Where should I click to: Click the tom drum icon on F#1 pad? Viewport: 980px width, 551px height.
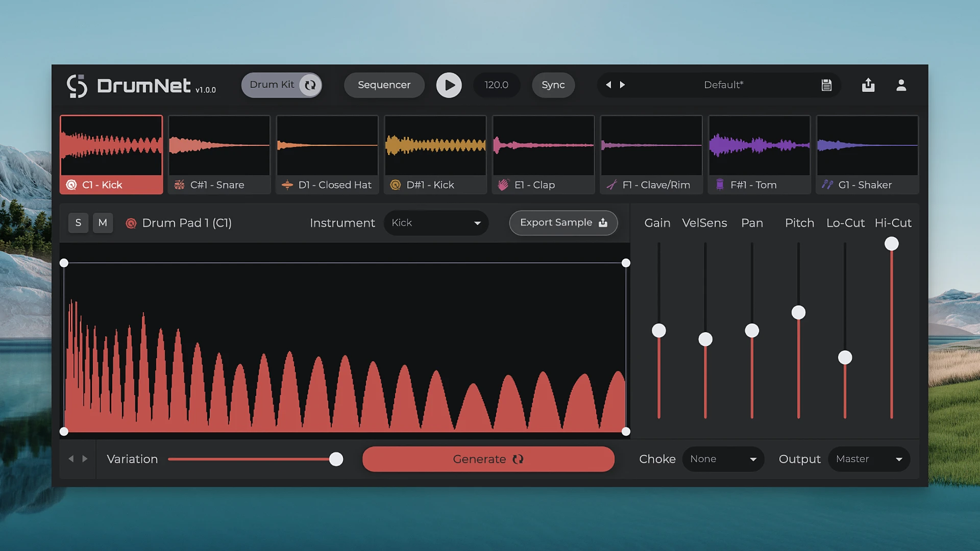(720, 185)
